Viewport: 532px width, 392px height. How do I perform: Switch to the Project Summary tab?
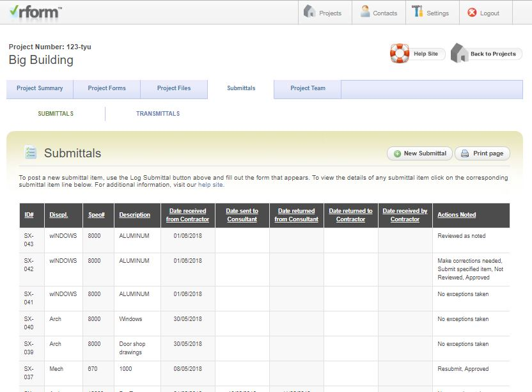(x=39, y=89)
